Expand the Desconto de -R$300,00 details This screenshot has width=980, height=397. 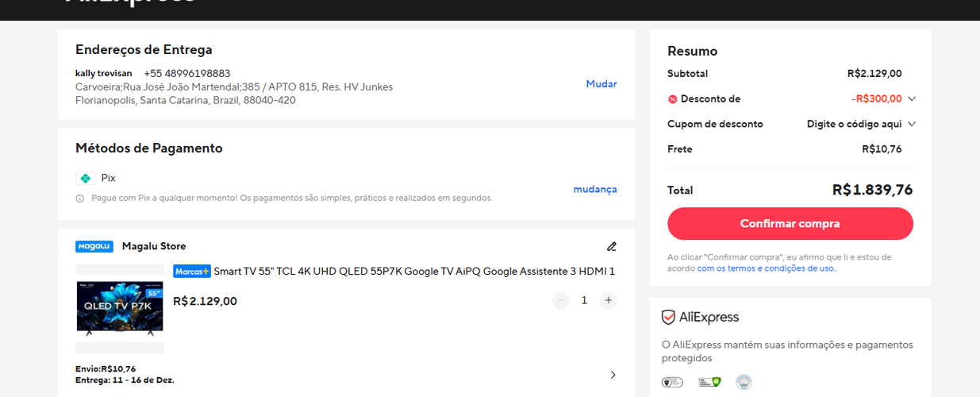click(912, 99)
